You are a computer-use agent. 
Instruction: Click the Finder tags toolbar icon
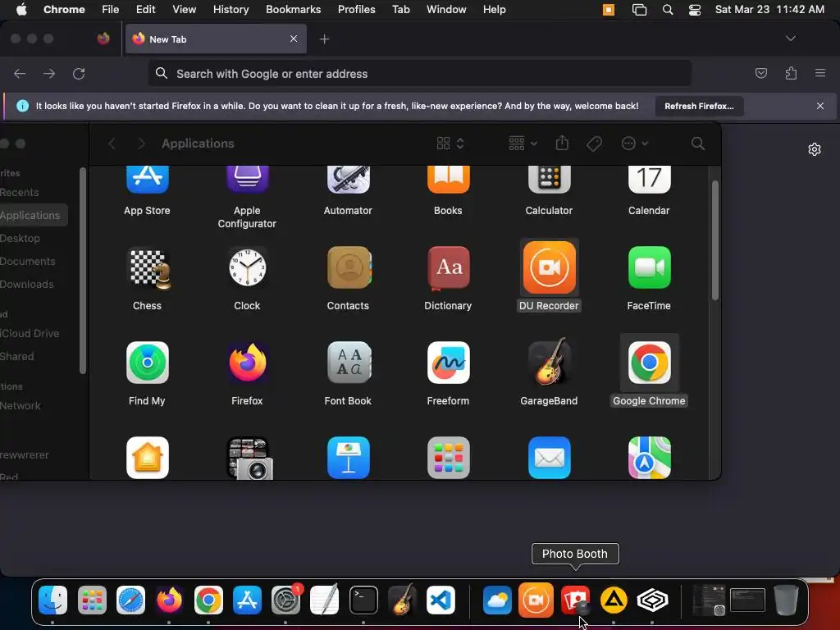[x=594, y=144]
